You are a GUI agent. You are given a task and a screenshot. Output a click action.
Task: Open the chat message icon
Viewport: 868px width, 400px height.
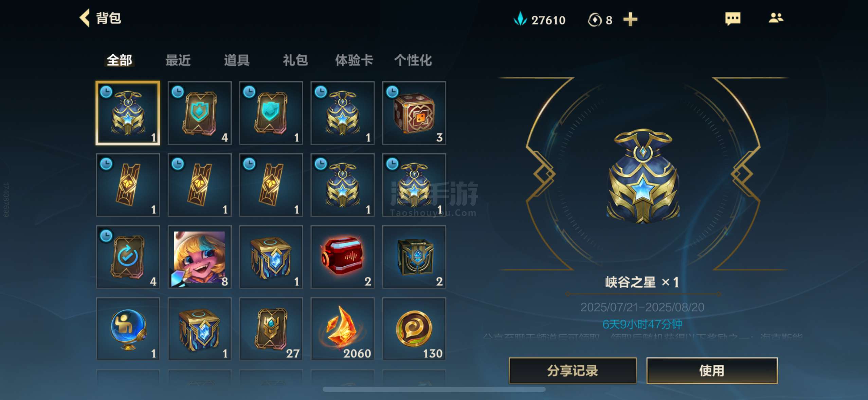(733, 19)
